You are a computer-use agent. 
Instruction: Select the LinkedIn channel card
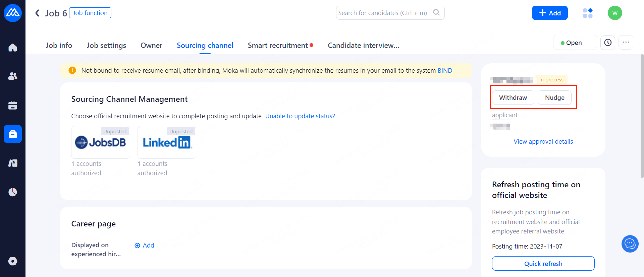(167, 143)
